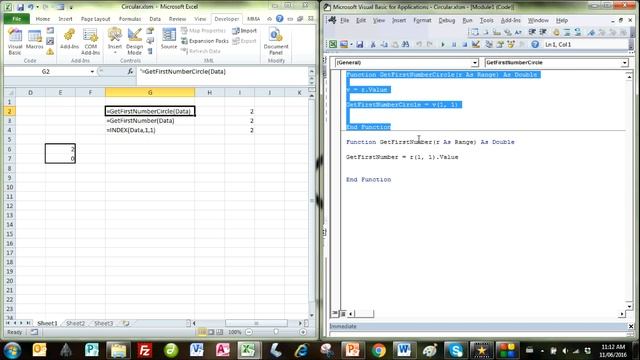The height and width of the screenshot is (360, 640).
Task: Open the XML Source pane
Action: point(169,39)
